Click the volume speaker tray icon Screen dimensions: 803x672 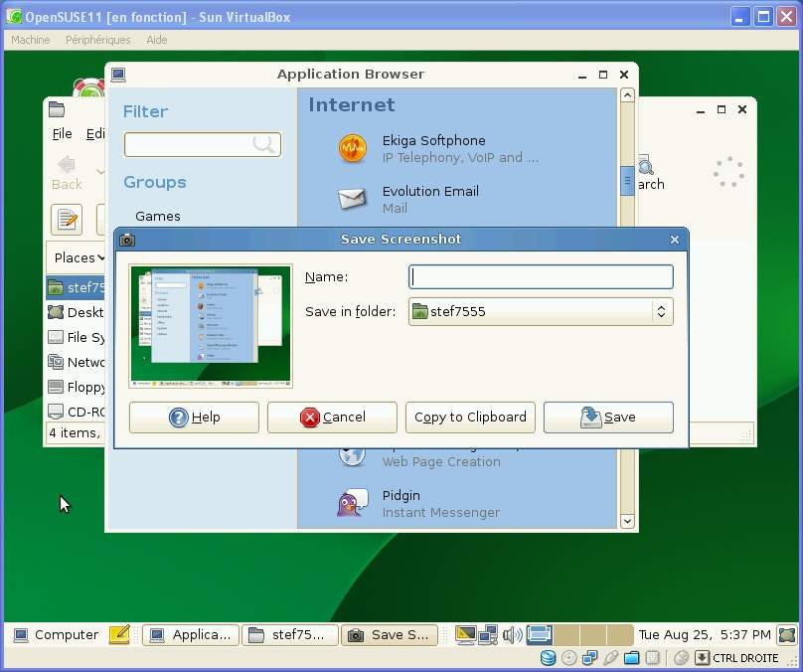[x=512, y=635]
